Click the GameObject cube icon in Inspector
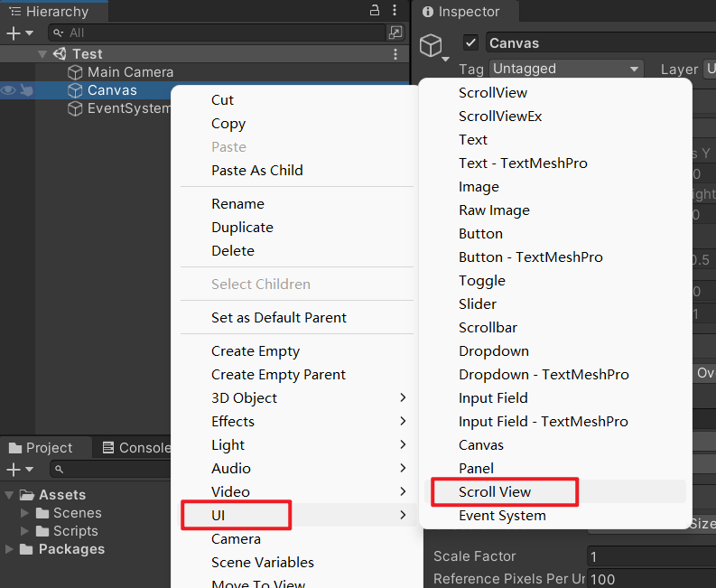 [431, 45]
